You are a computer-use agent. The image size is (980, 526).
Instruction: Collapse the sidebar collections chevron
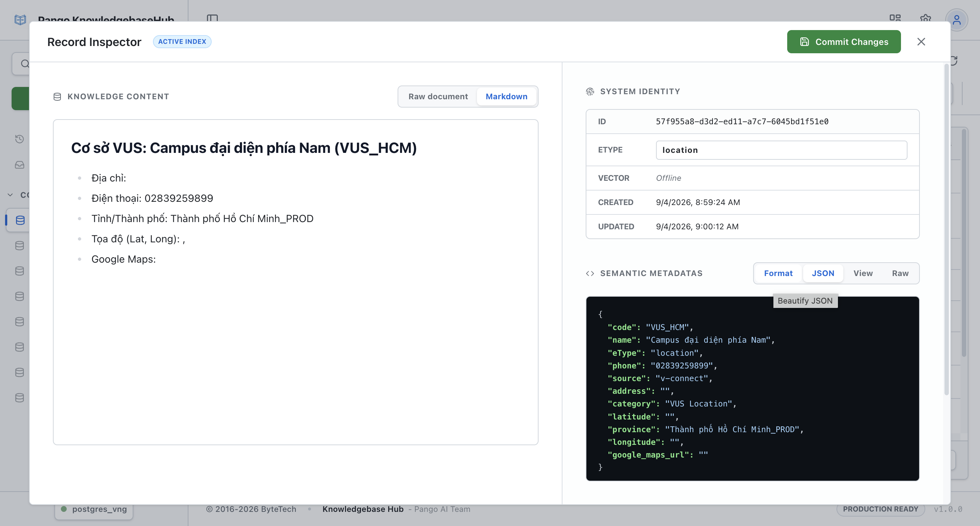coord(10,195)
